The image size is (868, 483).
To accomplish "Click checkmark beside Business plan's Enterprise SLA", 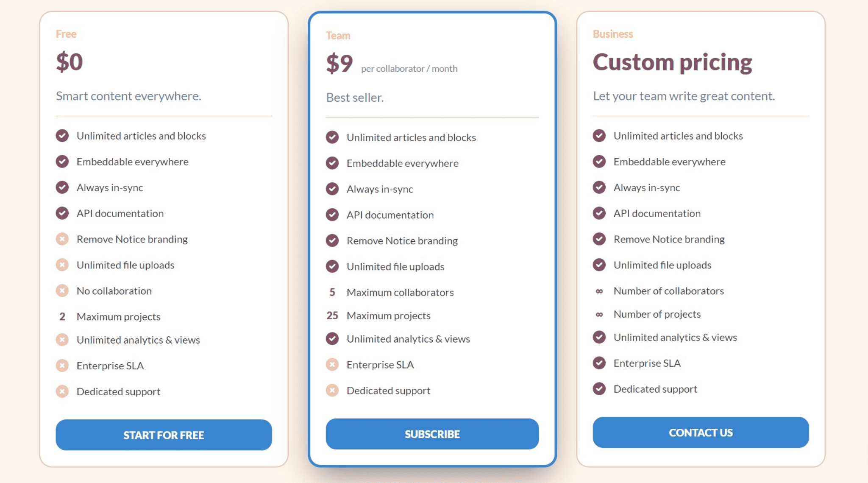I will [599, 363].
